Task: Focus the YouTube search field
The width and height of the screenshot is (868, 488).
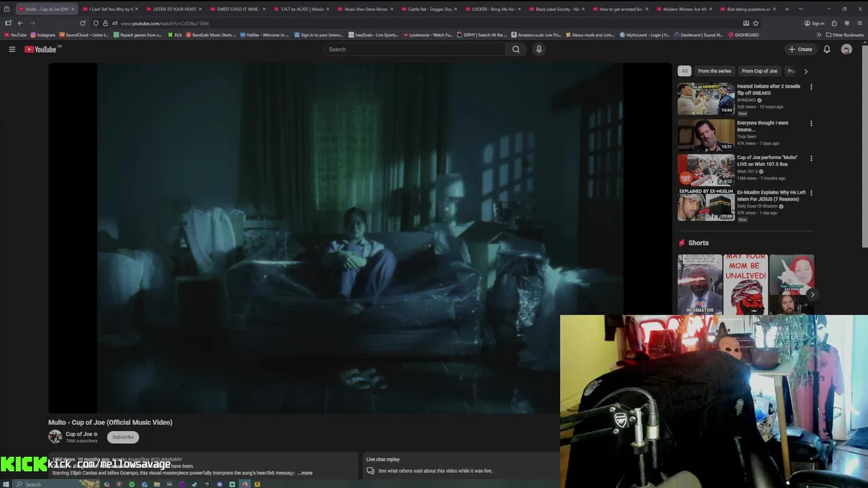Action: pos(415,49)
